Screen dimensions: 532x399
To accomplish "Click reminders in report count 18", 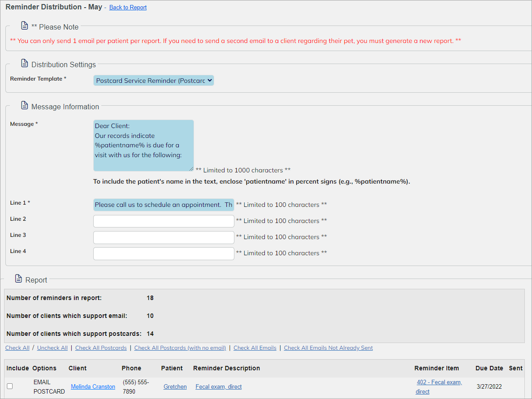I will (x=150, y=298).
